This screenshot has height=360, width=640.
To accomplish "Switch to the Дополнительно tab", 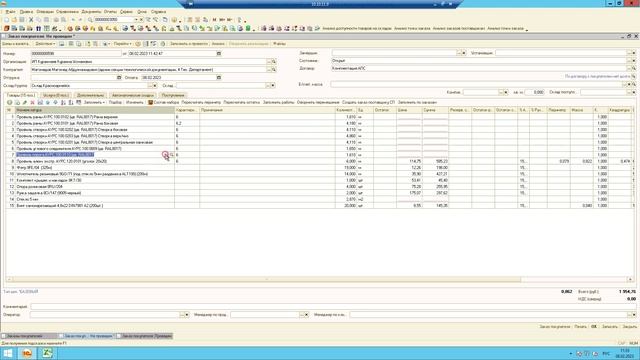I will point(91,95).
